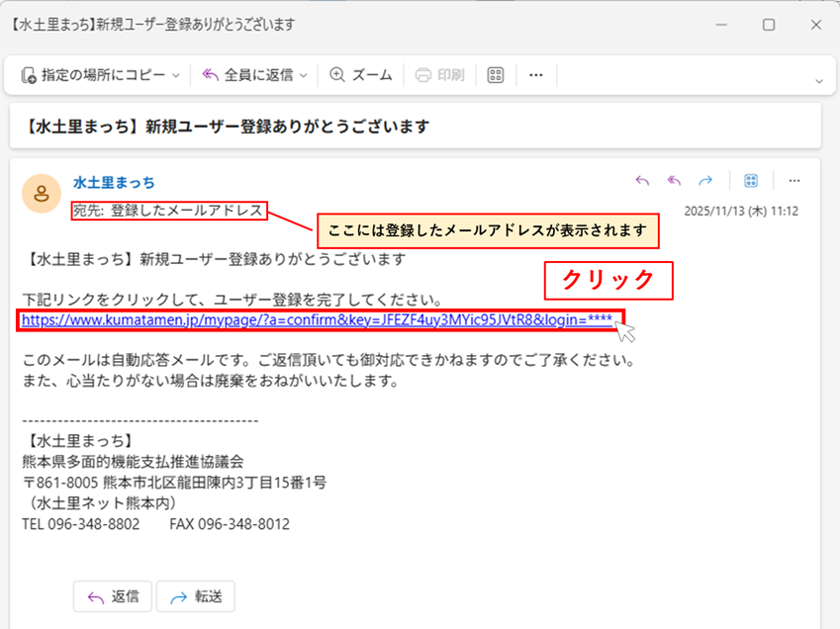Open the message header's more actions ellipsis

tap(793, 181)
